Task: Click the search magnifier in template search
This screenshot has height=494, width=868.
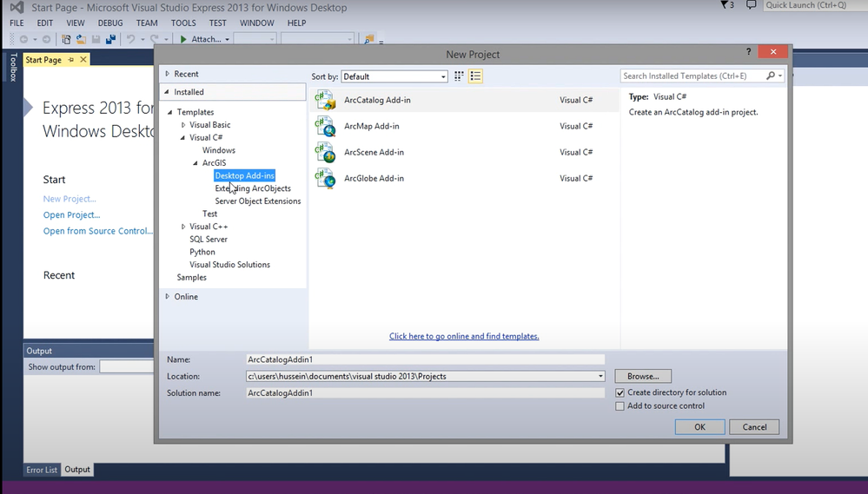Action: pyautogui.click(x=770, y=76)
